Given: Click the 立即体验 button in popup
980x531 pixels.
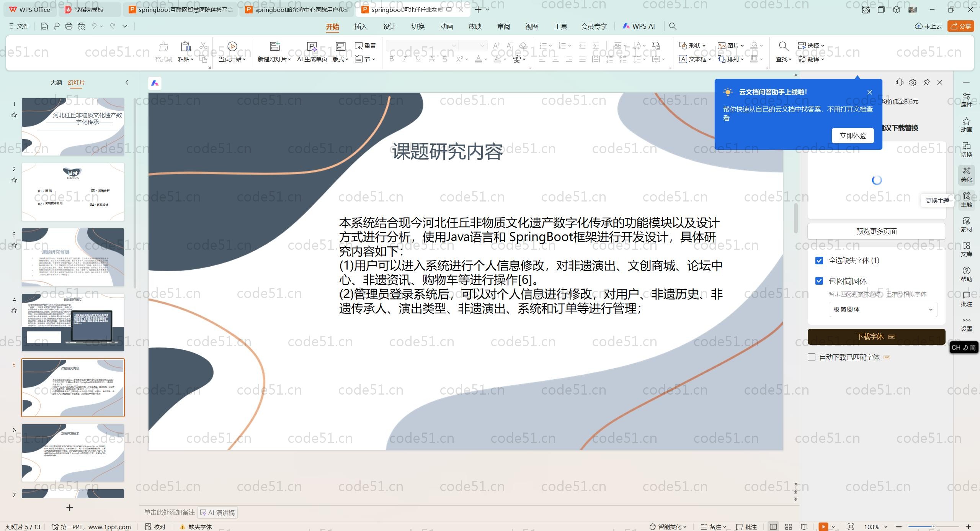Looking at the screenshot, I should pos(853,136).
